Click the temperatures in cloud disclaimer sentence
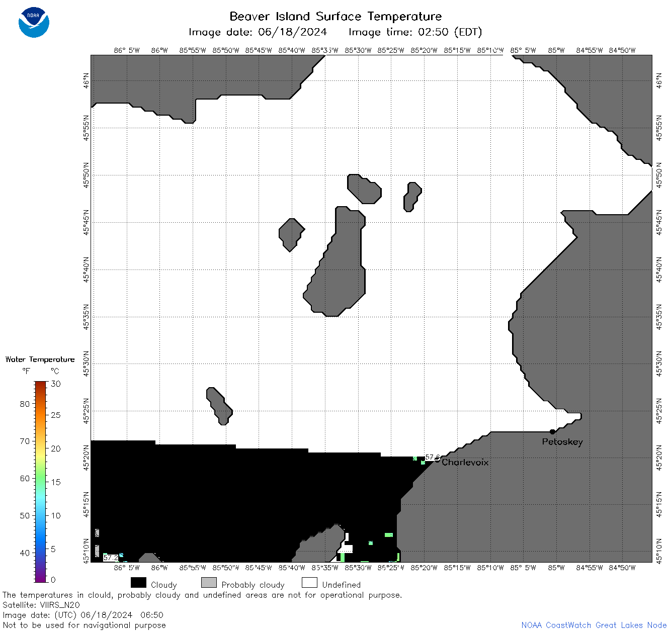This screenshot has height=633, width=672. (x=202, y=595)
